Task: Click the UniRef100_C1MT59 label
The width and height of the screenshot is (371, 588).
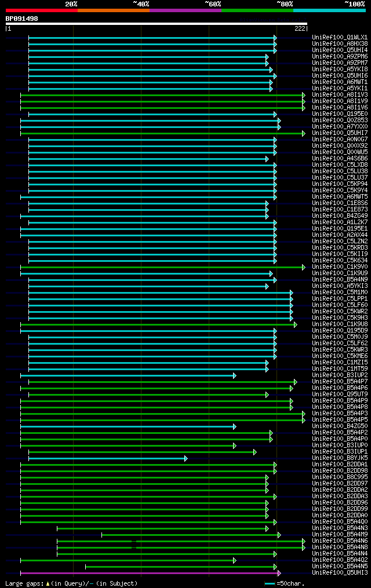Action: click(340, 369)
